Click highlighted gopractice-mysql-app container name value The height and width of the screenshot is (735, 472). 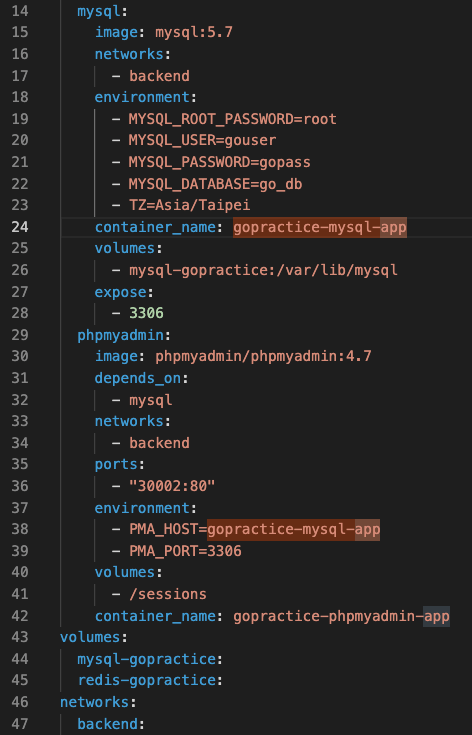320,227
